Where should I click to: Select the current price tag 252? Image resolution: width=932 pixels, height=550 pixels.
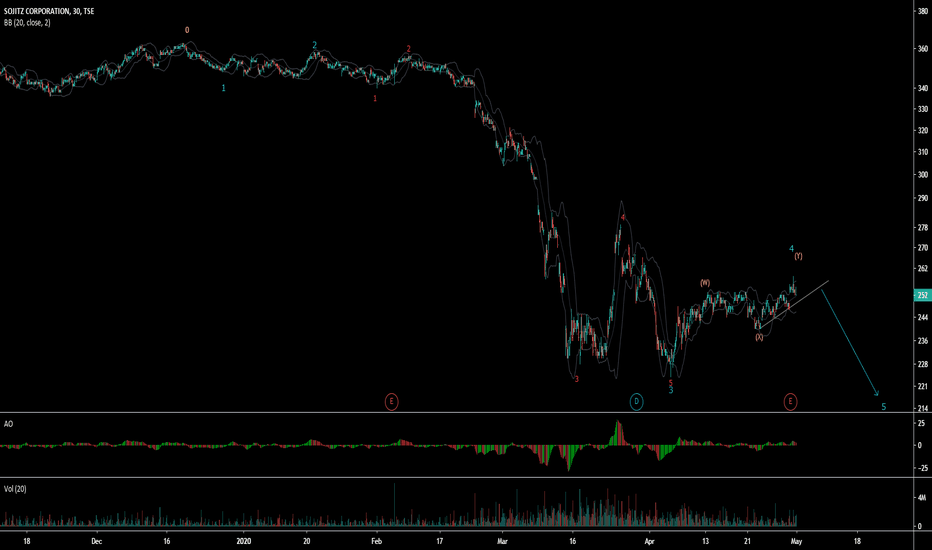click(922, 295)
